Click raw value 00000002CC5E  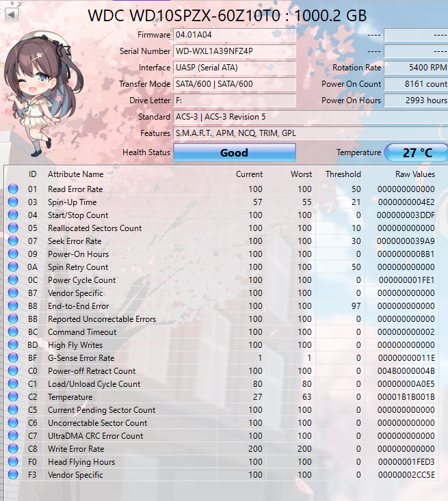[x=406, y=475]
